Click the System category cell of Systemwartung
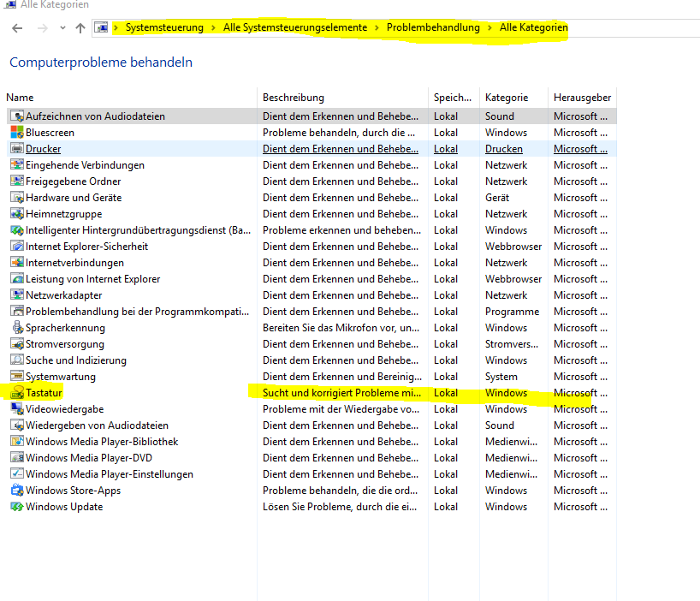Screen dimensions: 700x601 501,376
